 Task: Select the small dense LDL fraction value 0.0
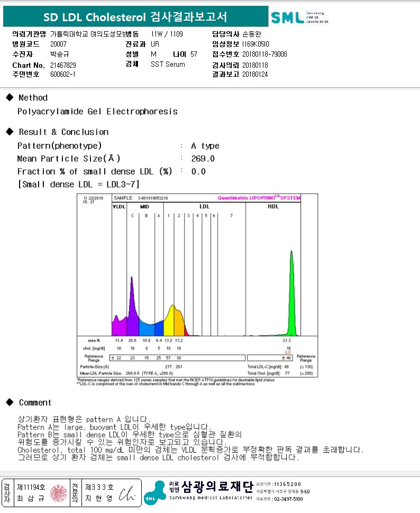[x=198, y=172]
